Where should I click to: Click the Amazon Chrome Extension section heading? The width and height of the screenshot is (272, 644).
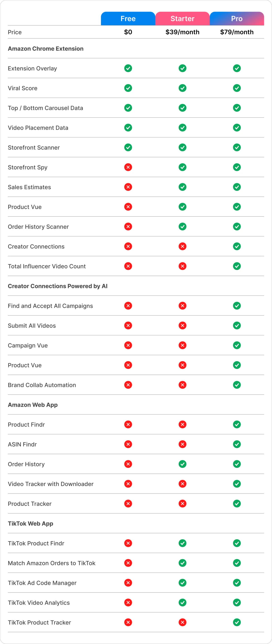[46, 49]
